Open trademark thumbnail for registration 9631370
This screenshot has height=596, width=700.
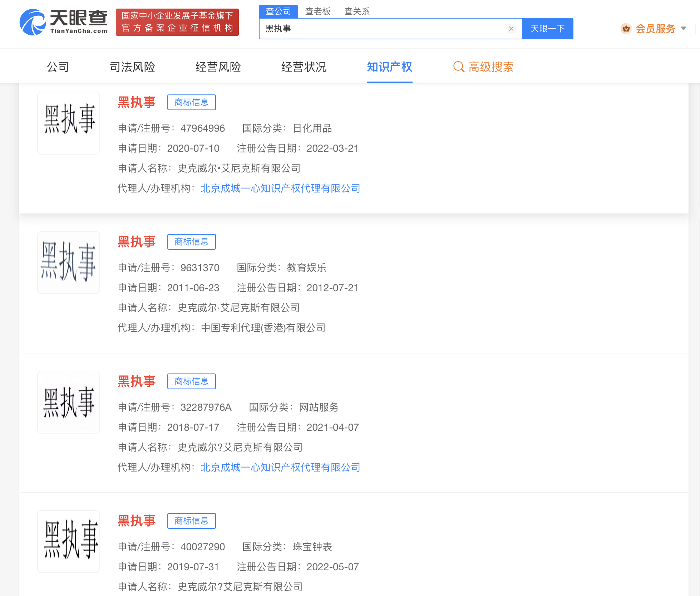69,263
